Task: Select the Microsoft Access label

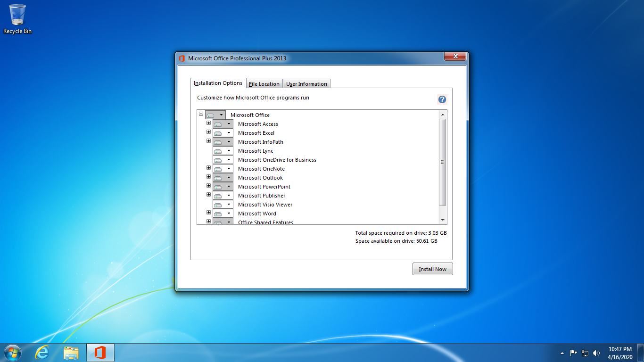Action: (258, 124)
